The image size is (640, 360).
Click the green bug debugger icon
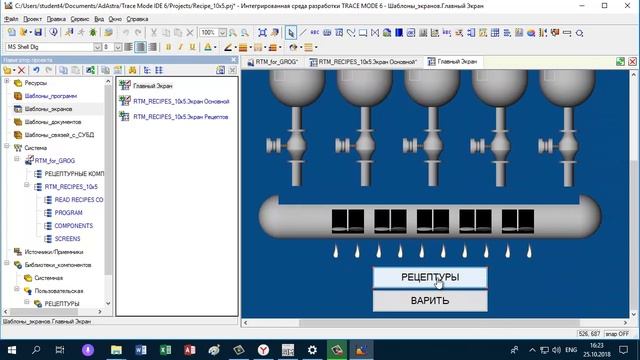[93, 33]
